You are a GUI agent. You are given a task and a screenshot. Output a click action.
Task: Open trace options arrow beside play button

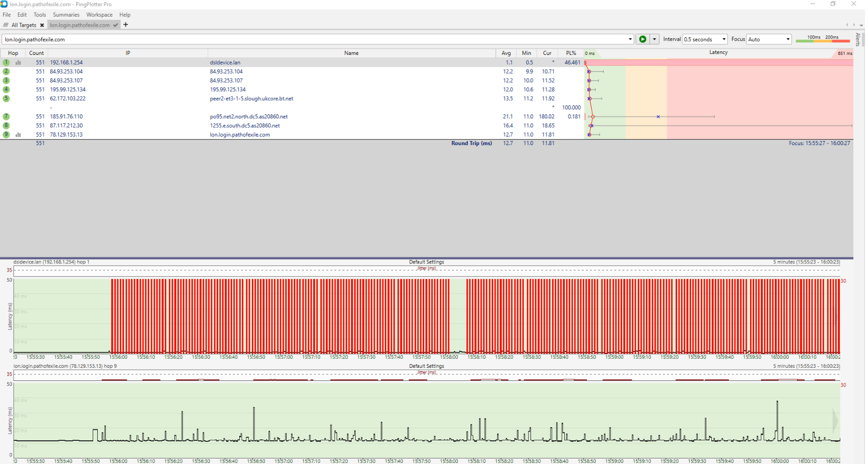[x=654, y=39]
